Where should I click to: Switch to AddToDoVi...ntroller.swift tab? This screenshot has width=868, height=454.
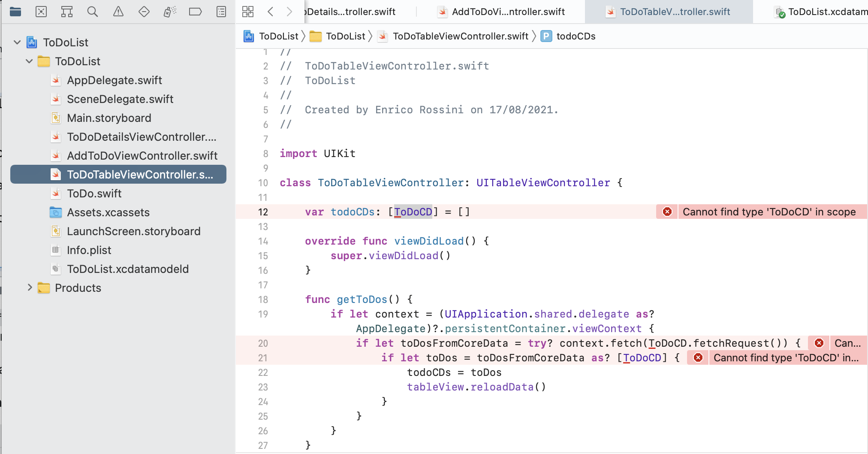click(501, 12)
